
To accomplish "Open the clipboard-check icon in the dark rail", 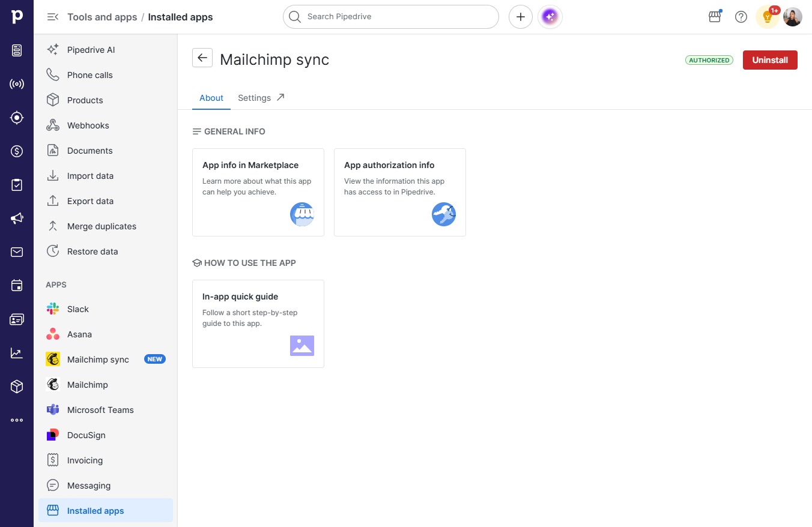I will [17, 185].
